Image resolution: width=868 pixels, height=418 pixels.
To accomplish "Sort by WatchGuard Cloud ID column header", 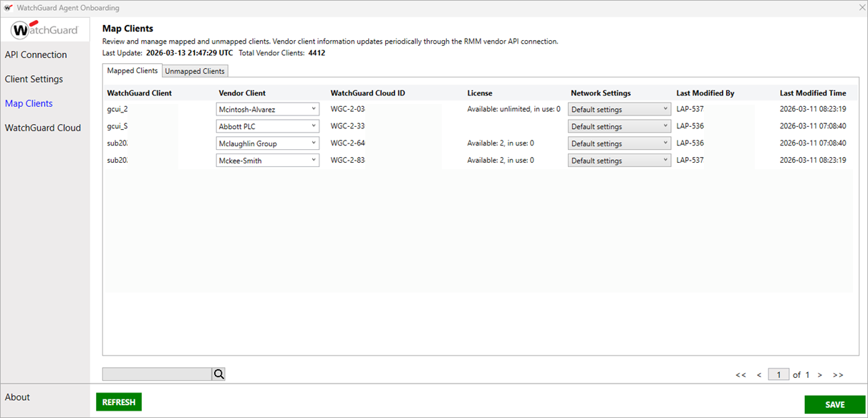I will click(x=367, y=93).
